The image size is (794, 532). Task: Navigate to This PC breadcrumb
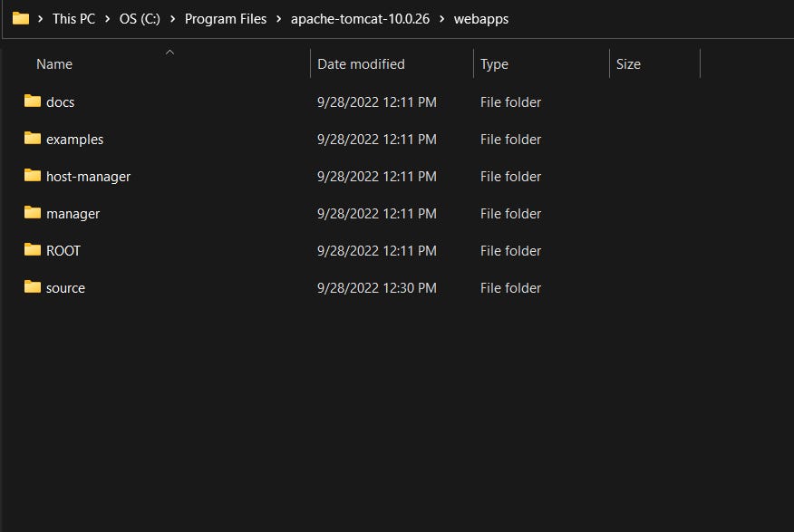click(74, 19)
